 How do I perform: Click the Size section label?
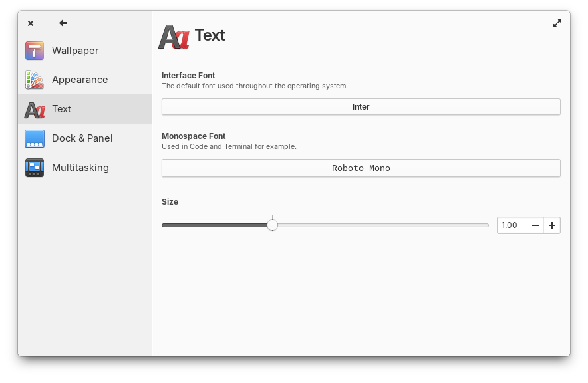point(170,201)
